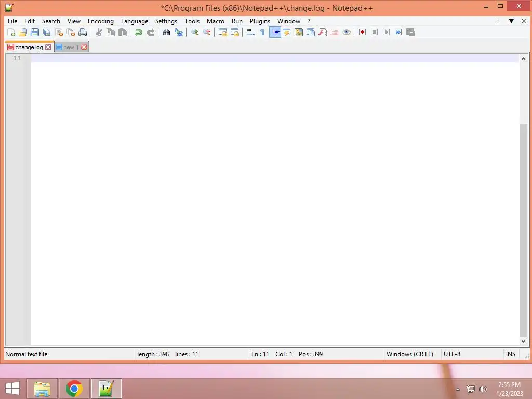Toggle Show All Characters pilcrow icon
The image size is (532, 399).
(x=262, y=32)
